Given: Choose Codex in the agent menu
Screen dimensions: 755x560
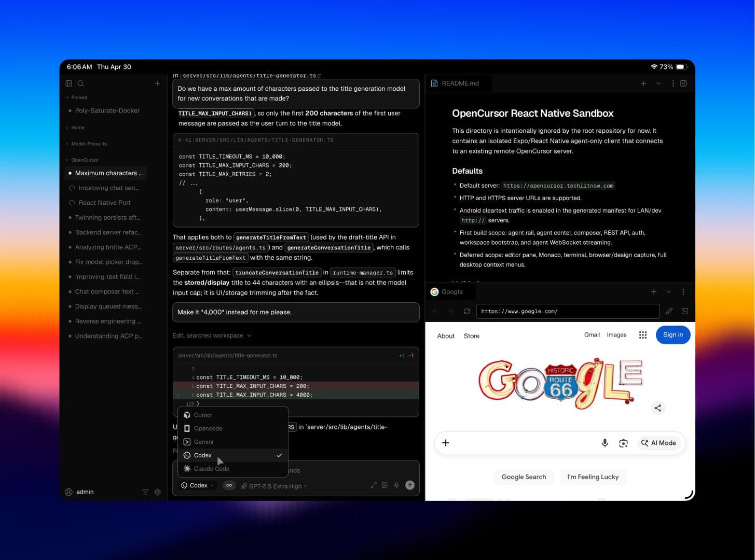Looking at the screenshot, I should tap(233, 455).
